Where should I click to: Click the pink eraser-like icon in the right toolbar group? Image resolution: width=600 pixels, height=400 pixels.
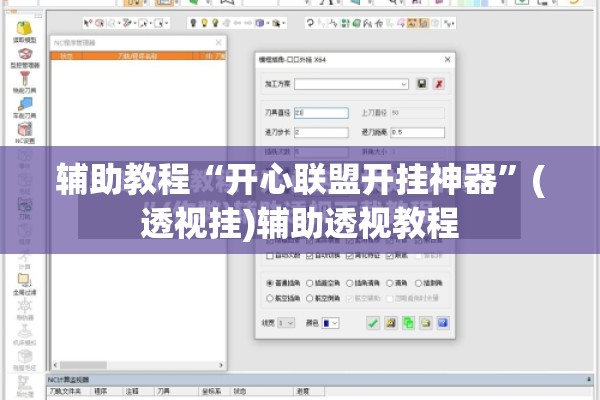click(401, 23)
